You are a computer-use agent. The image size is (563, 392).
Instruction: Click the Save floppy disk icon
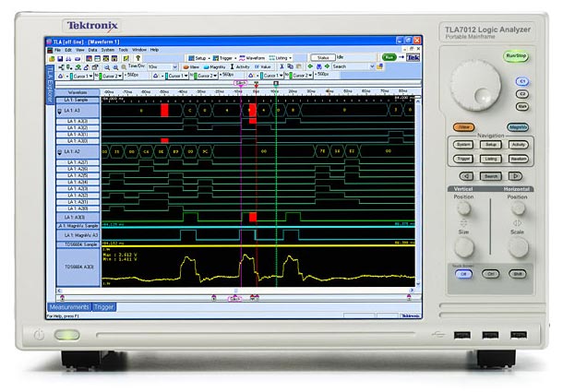[60, 58]
